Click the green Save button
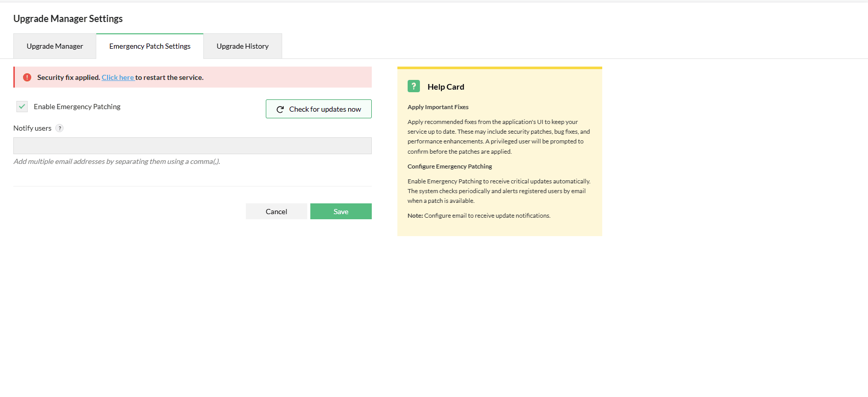Viewport: 868px width, 397px height. point(341,212)
